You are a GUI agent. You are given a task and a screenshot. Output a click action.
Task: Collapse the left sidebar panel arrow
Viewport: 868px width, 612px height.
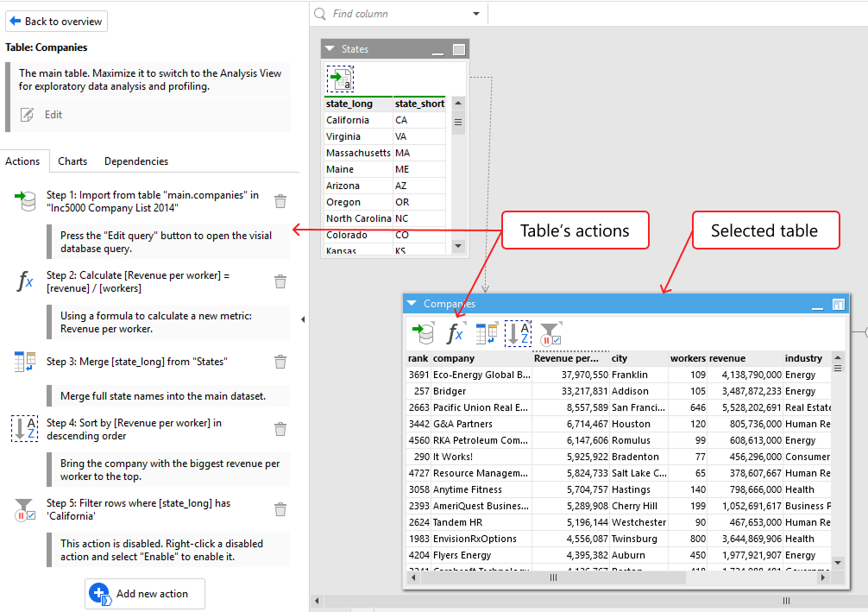coord(303,319)
